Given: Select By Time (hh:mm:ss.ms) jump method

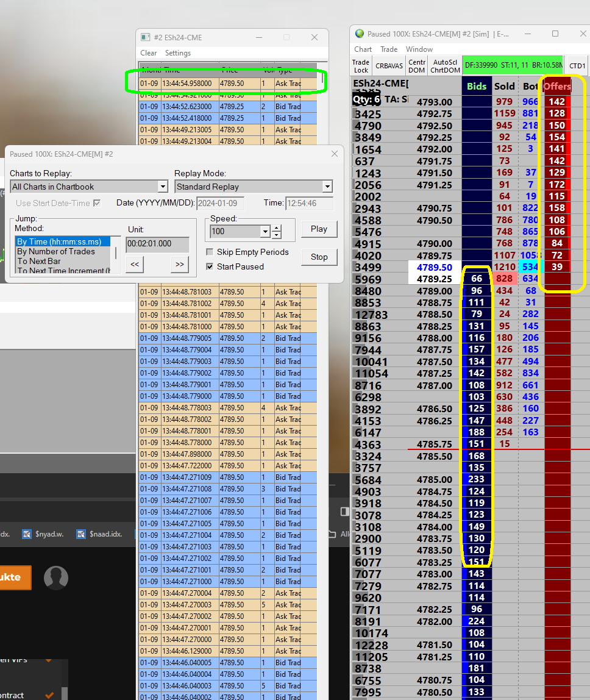Looking at the screenshot, I should tap(63, 241).
